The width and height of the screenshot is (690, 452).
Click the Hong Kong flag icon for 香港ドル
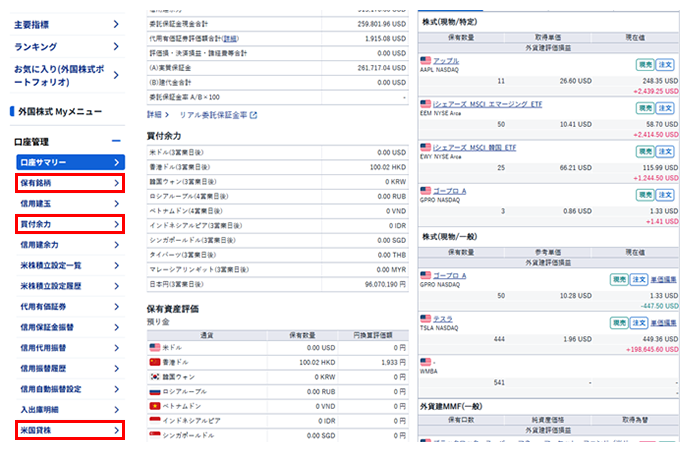(x=155, y=360)
